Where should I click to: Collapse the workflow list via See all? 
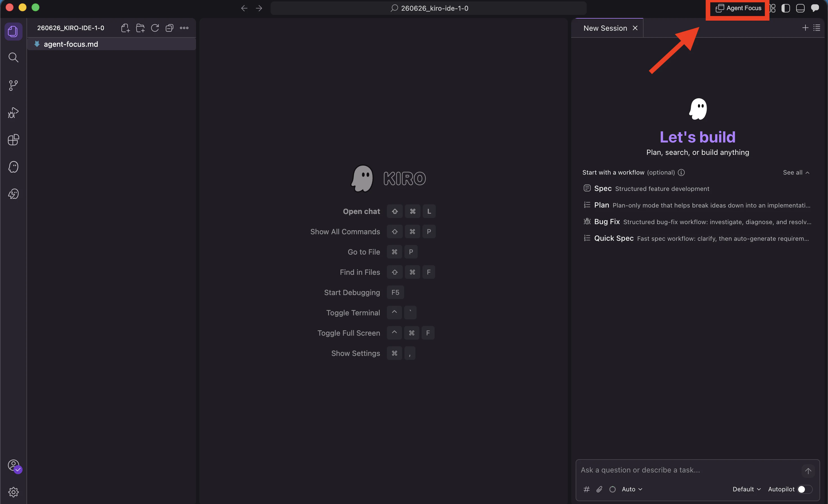pyautogui.click(x=796, y=172)
